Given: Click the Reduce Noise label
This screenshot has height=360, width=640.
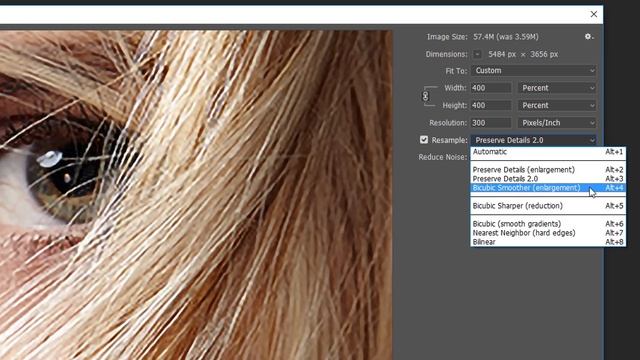Looking at the screenshot, I should 442,157.
